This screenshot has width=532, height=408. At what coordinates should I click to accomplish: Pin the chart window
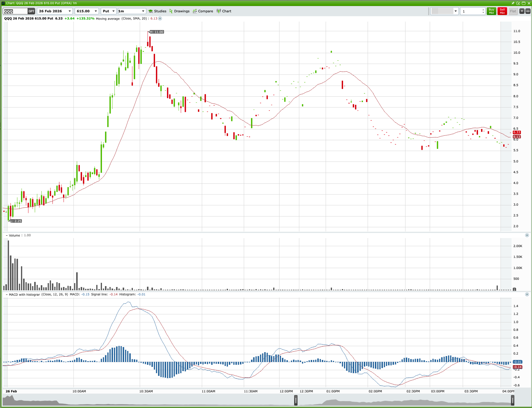point(513,3)
